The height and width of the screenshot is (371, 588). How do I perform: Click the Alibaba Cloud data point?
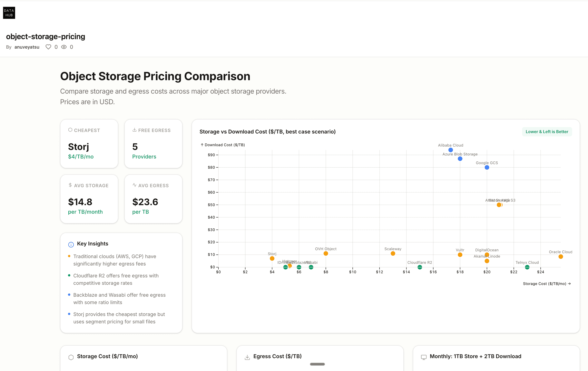(x=451, y=150)
